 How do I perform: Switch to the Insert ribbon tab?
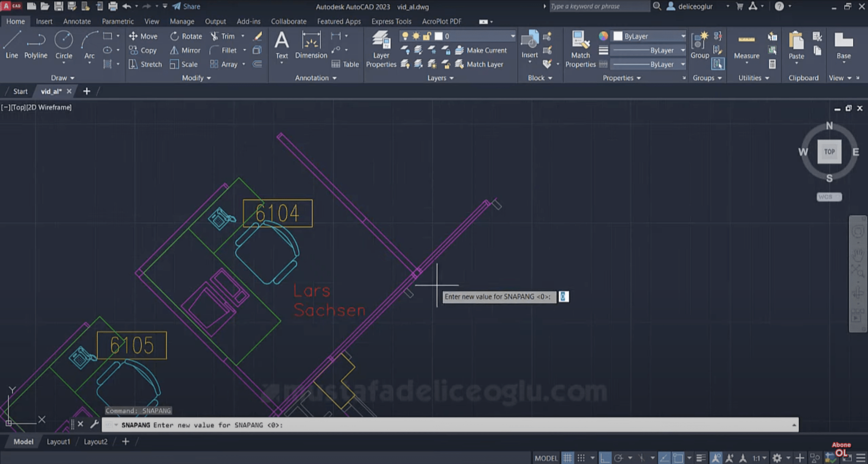(x=44, y=21)
